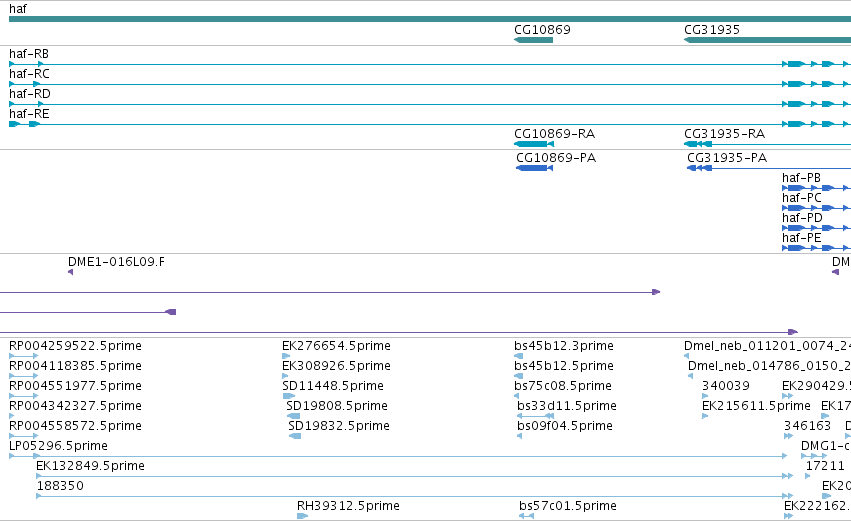Screen dimensions: 851x521
Task: Click the bs45b12.5prime label
Action: pos(564,366)
